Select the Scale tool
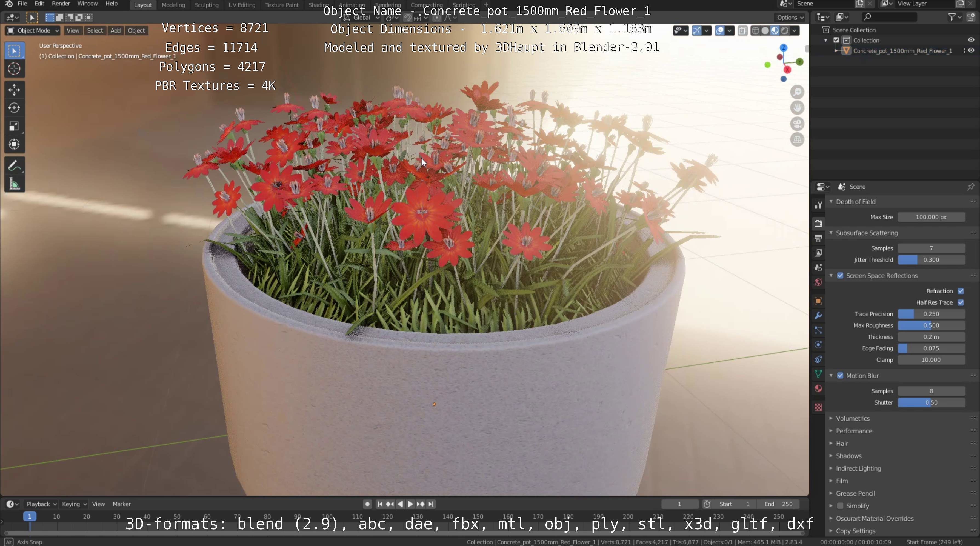Image resolution: width=980 pixels, height=546 pixels. (x=15, y=126)
